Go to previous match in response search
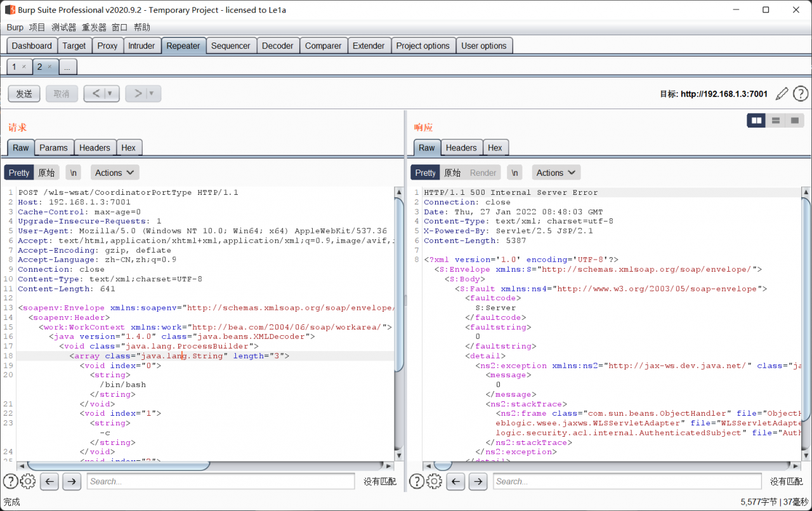 pos(455,481)
